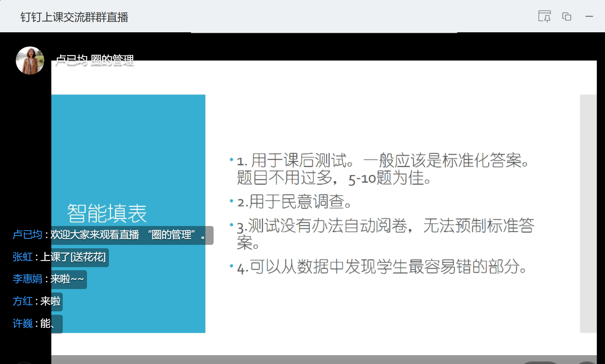Pin the live stream window on top
The width and height of the screenshot is (605, 364).
544,17
